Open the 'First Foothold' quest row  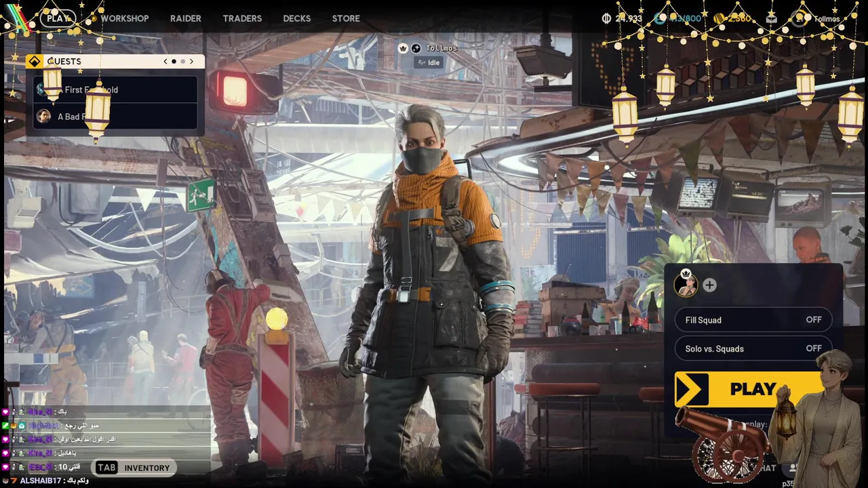click(x=115, y=89)
